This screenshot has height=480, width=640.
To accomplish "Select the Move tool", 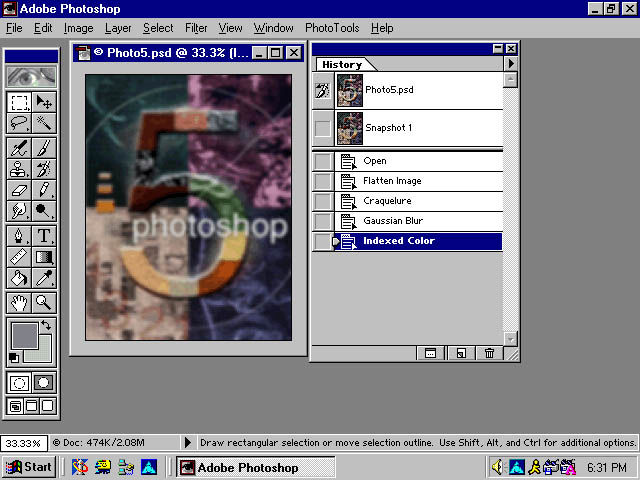I will pos(44,102).
